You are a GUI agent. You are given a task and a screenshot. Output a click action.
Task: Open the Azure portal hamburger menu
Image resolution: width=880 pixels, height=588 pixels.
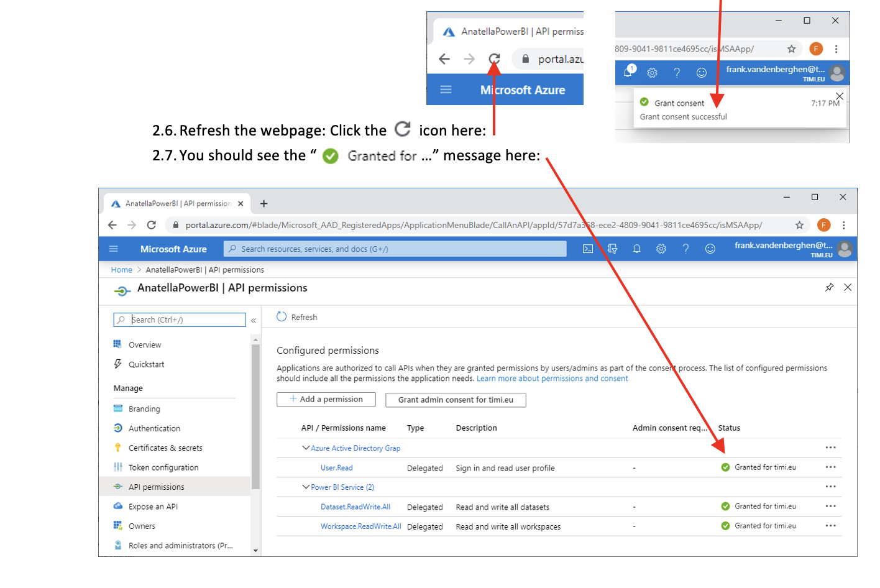[x=113, y=249]
